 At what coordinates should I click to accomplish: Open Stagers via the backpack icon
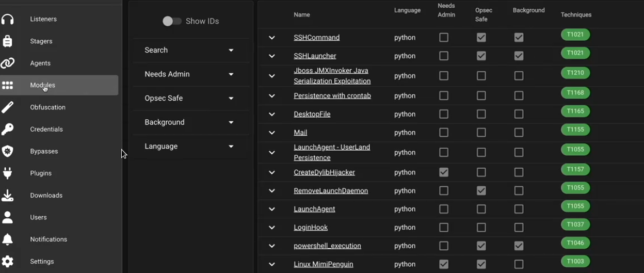[7, 41]
